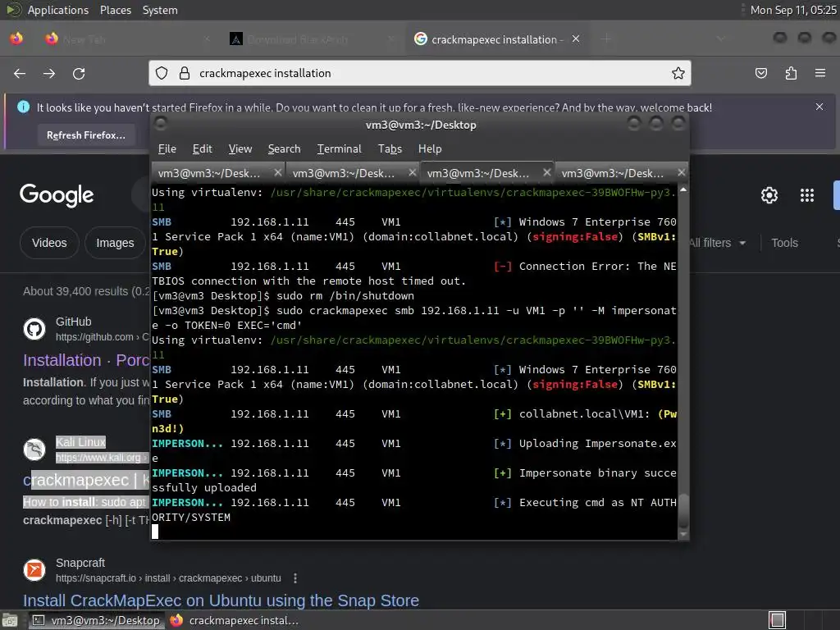This screenshot has height=630, width=840.
Task: Open the terminal Help menu
Action: coord(430,149)
